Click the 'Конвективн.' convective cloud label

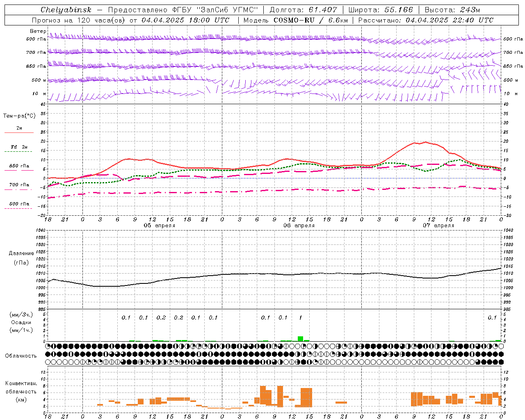[21, 383]
